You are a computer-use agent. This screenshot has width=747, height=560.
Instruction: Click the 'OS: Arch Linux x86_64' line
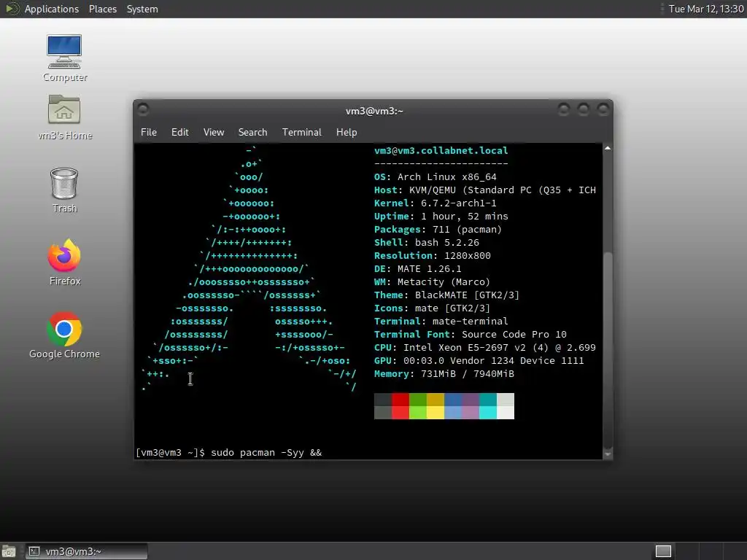pos(436,176)
